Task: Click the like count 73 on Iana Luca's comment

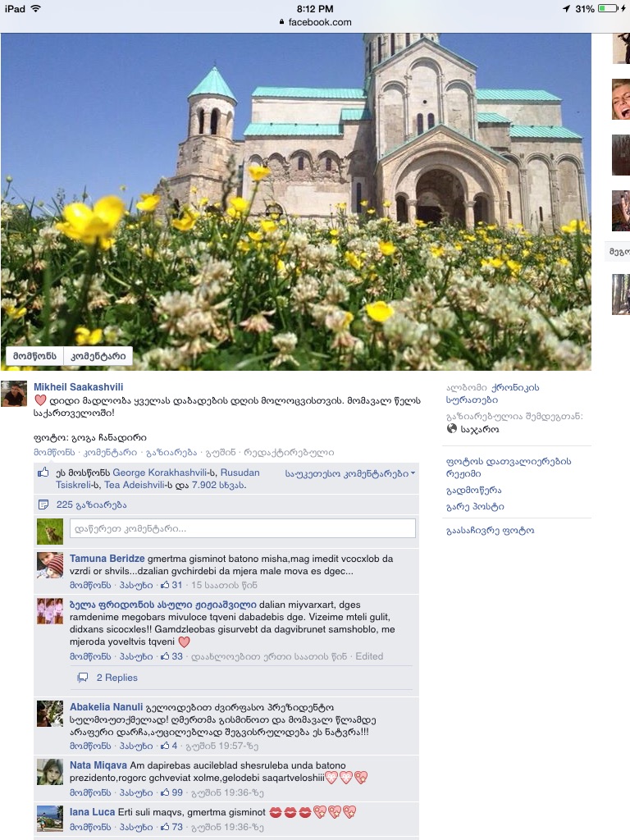Action: point(172,827)
